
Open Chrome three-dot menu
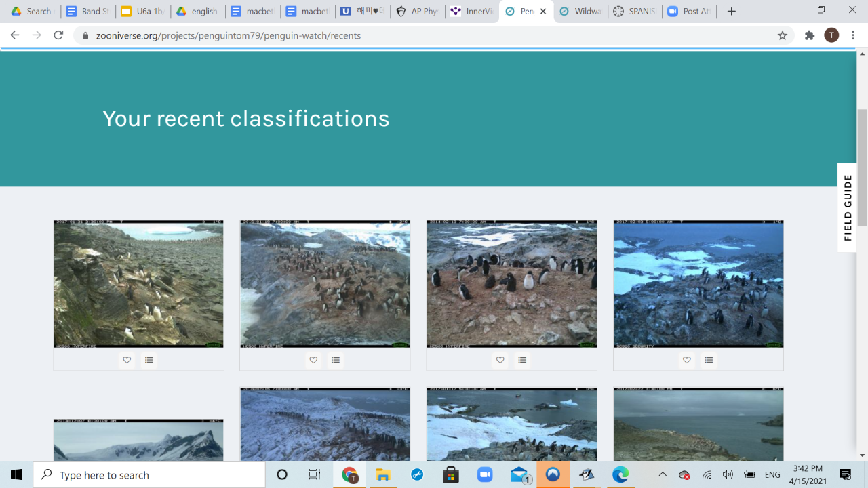(853, 35)
